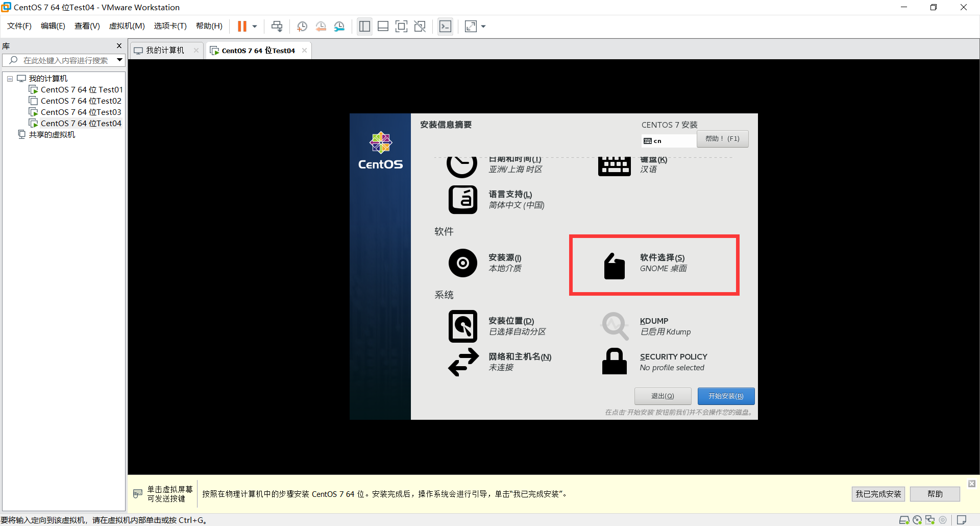Open the 编辑(E) menu
Viewport: 980px width, 526px height.
pos(53,26)
